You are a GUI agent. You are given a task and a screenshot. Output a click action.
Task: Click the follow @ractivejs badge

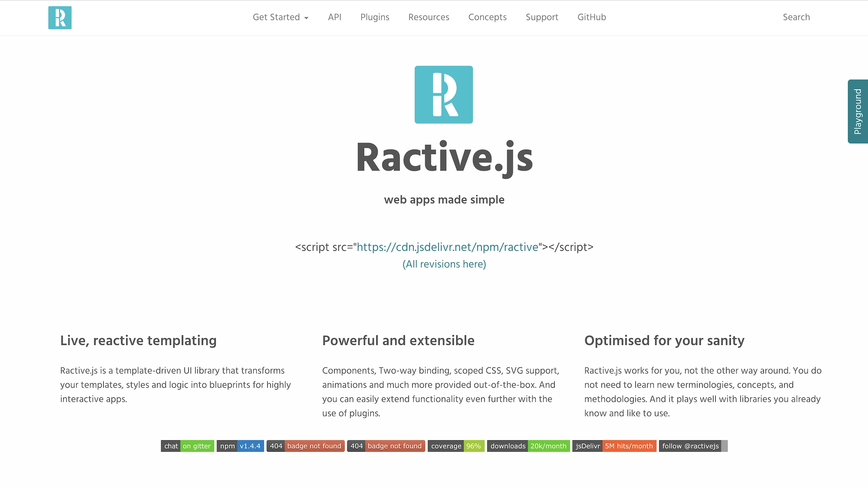pyautogui.click(x=693, y=446)
